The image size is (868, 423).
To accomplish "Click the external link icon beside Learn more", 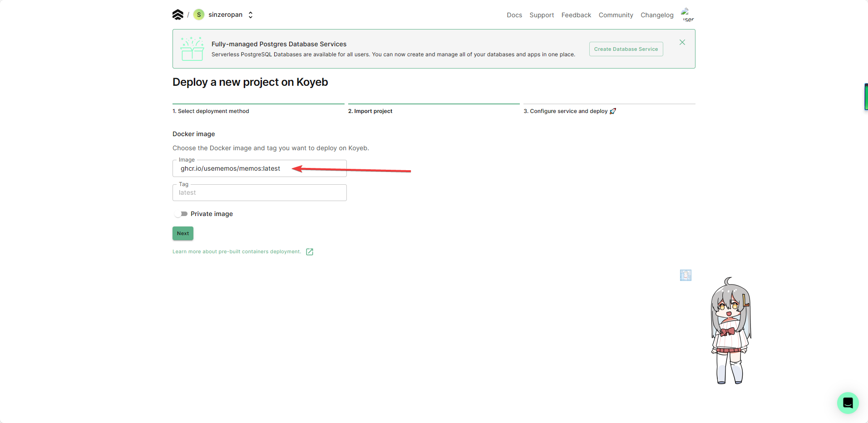I will 310,252.
